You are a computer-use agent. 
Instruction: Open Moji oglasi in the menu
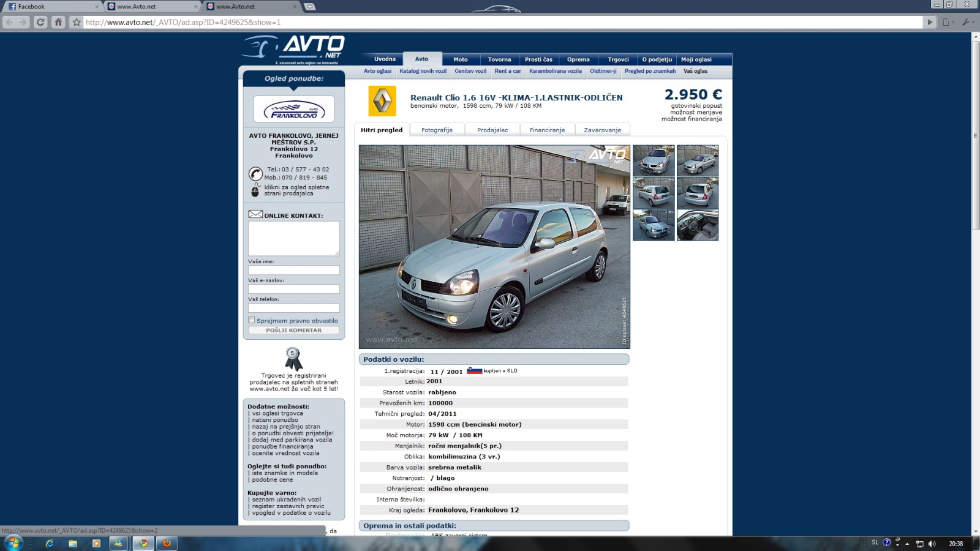[696, 59]
